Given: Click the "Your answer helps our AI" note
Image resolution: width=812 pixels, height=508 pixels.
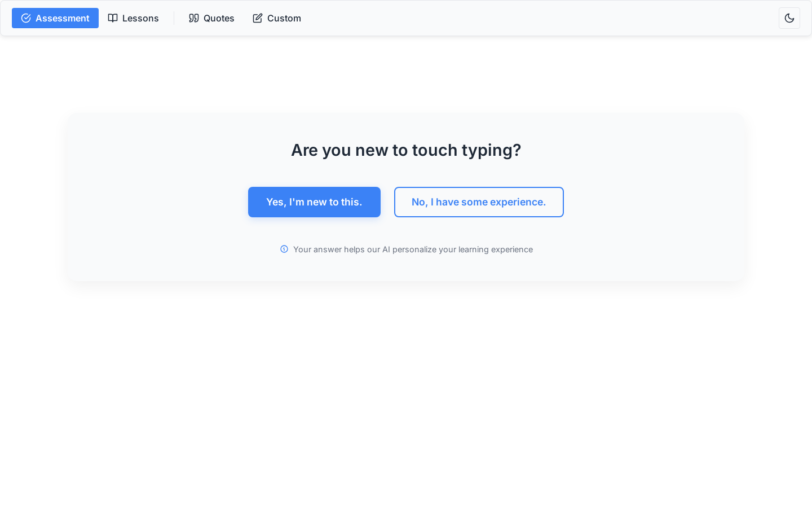Looking at the screenshot, I should click(x=413, y=249).
